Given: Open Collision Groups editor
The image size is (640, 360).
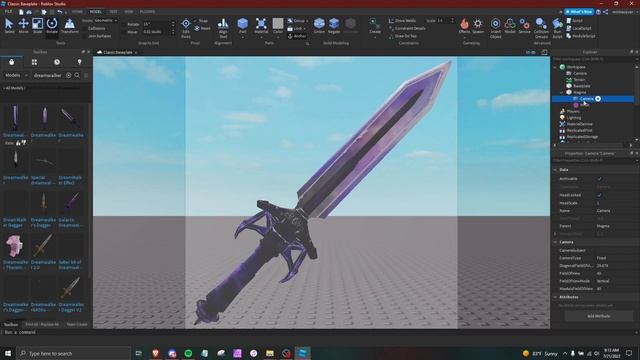Looking at the screenshot, I should (x=541, y=28).
